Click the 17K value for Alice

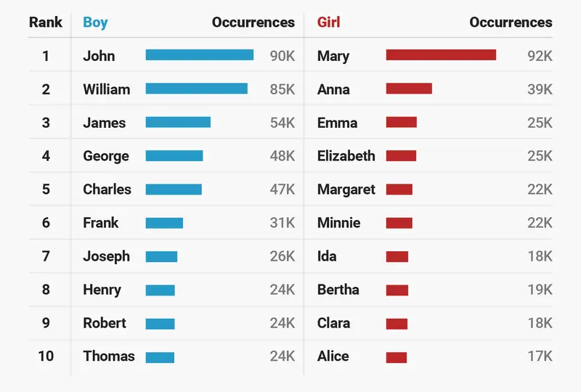pyautogui.click(x=540, y=356)
